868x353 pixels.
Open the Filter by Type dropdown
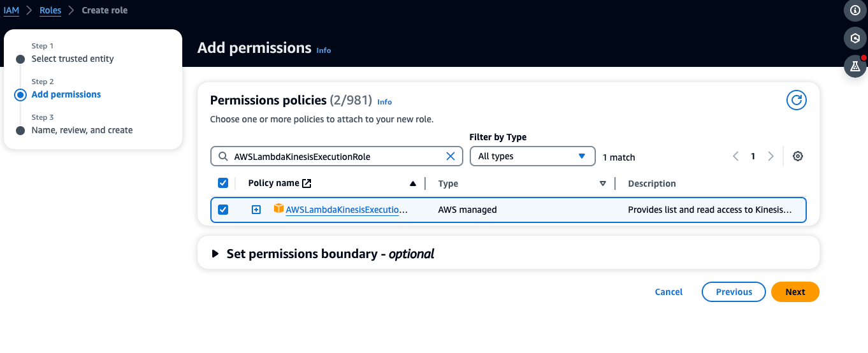[x=532, y=156]
